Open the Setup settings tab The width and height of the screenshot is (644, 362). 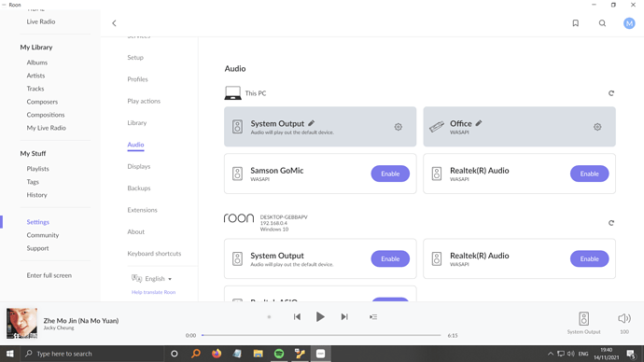click(x=135, y=58)
